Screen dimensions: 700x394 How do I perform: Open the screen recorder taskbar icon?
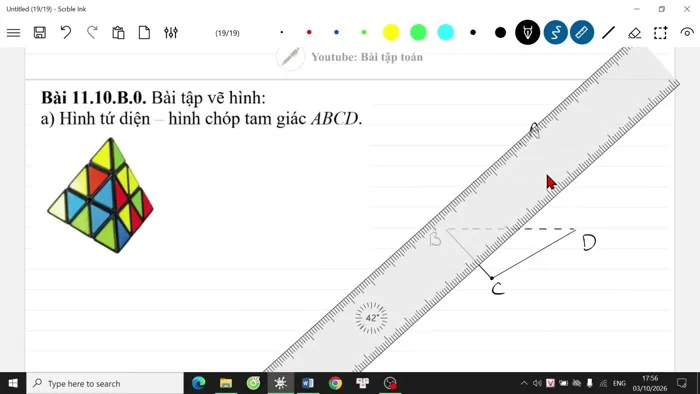[390, 383]
